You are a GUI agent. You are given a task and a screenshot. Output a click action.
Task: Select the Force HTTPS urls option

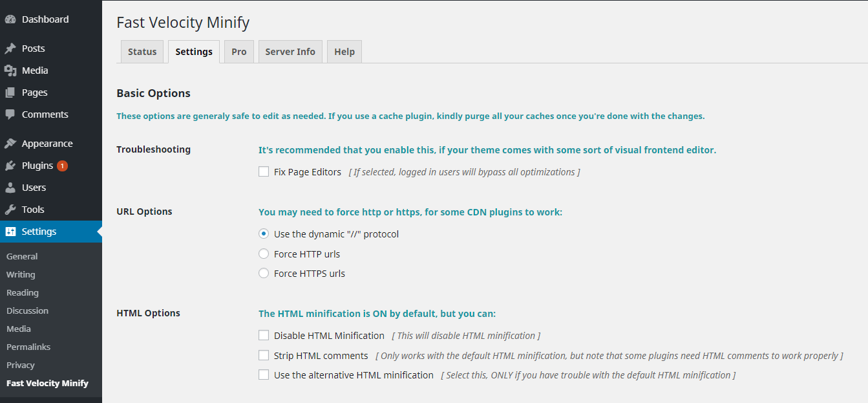tap(263, 272)
